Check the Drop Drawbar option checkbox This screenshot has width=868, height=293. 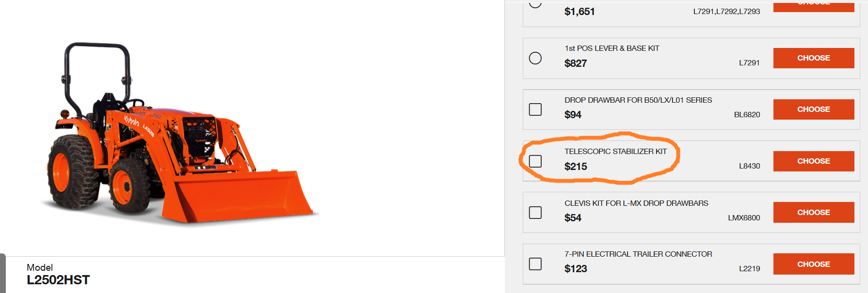click(535, 109)
